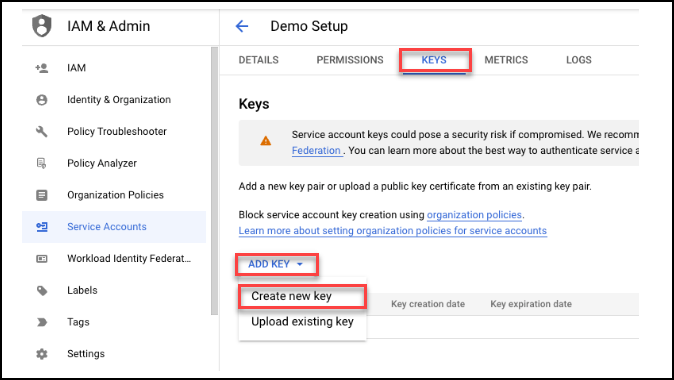
Task: Switch to the METRICS tab
Action: click(506, 60)
